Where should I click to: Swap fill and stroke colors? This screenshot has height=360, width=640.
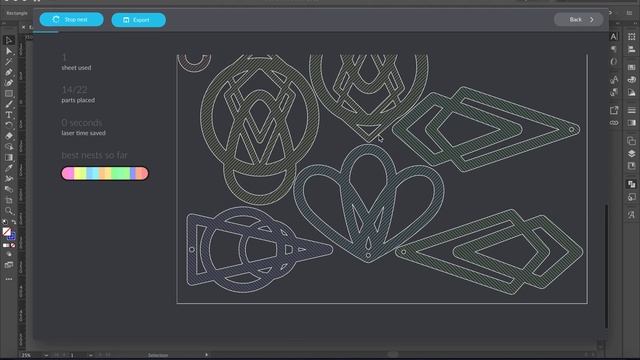13,222
